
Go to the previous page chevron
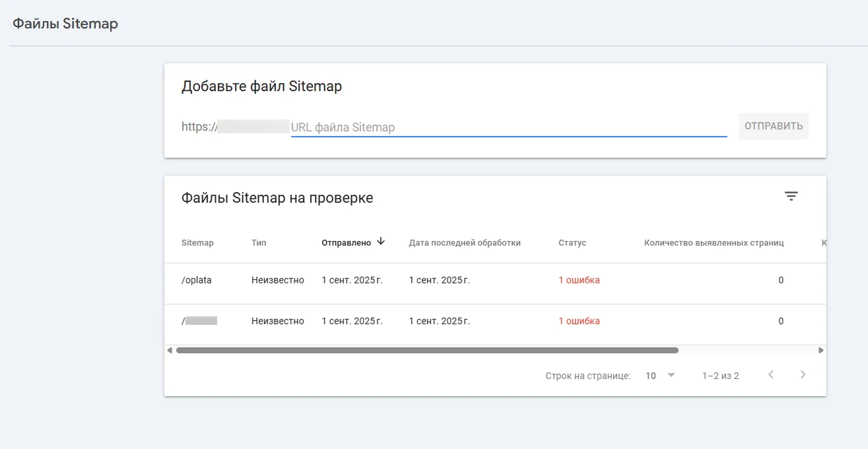click(x=770, y=375)
